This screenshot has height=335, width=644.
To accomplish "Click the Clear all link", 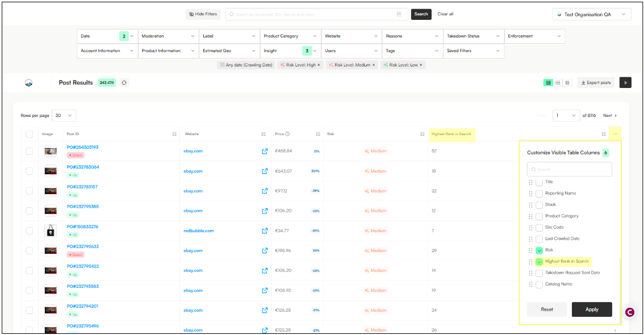I will (445, 14).
